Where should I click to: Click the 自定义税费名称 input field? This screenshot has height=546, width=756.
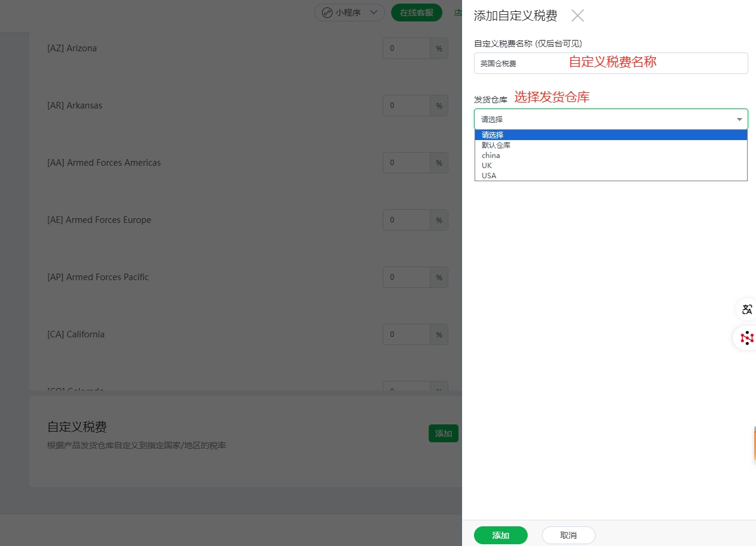[x=611, y=63]
